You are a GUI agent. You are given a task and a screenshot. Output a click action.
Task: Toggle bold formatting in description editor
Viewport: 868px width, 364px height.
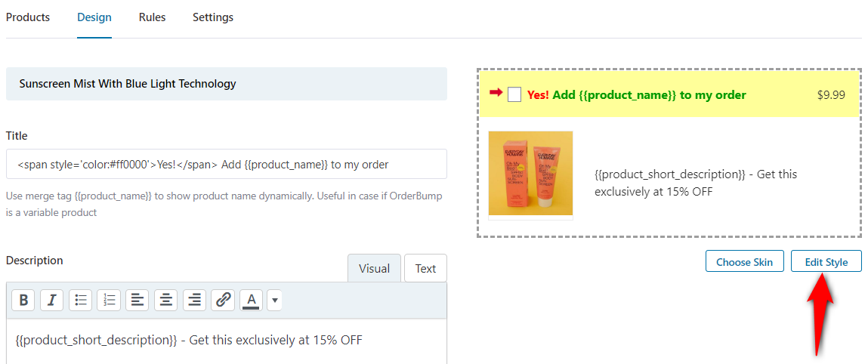[x=23, y=300]
